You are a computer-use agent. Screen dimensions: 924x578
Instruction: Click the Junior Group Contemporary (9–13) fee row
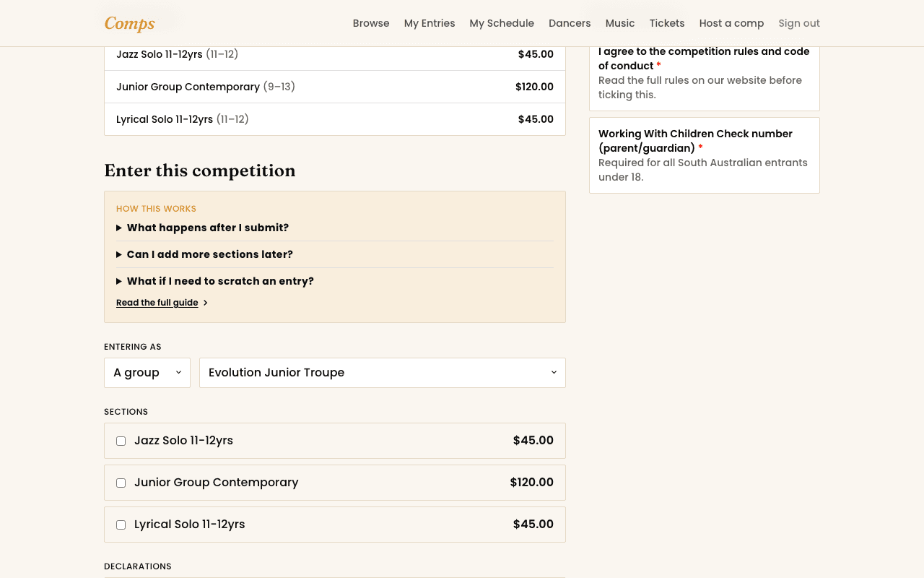pos(335,87)
